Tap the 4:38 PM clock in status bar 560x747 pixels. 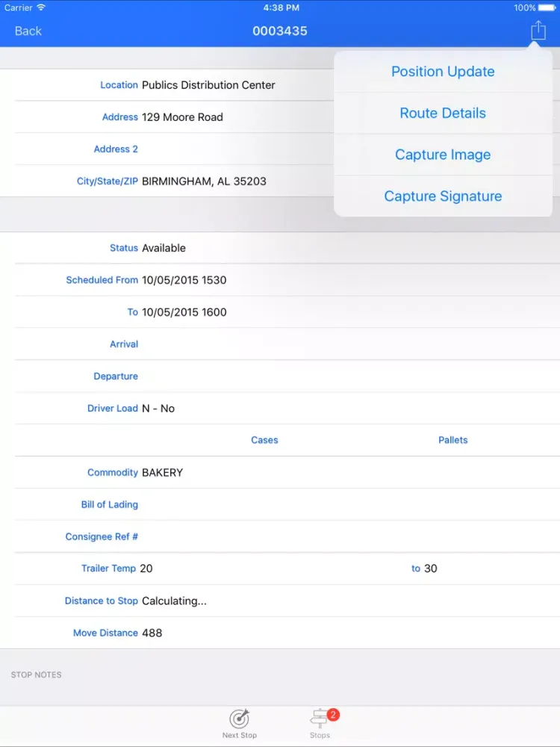pyautogui.click(x=281, y=7)
